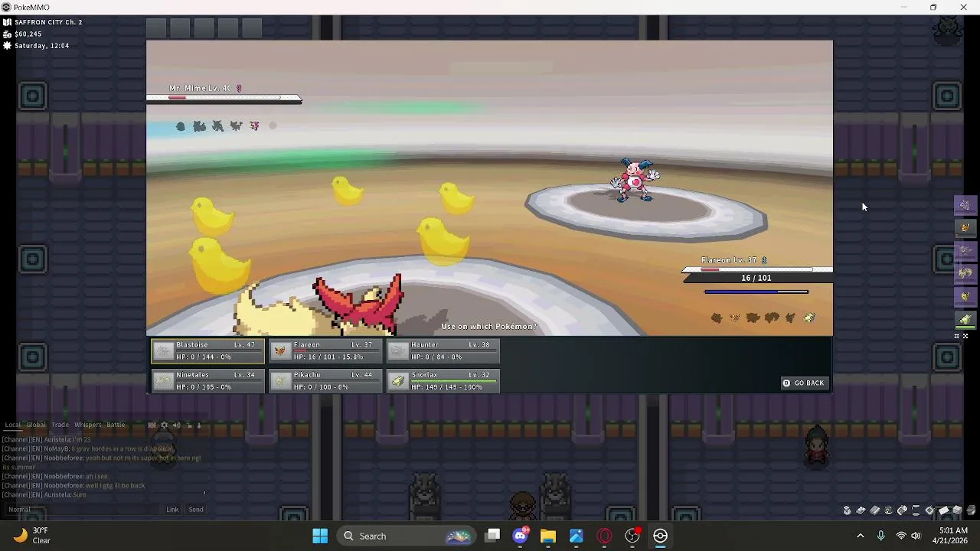Select Pikachu Lv. 44 party slot
This screenshot has height=551, width=980.
[x=325, y=381]
